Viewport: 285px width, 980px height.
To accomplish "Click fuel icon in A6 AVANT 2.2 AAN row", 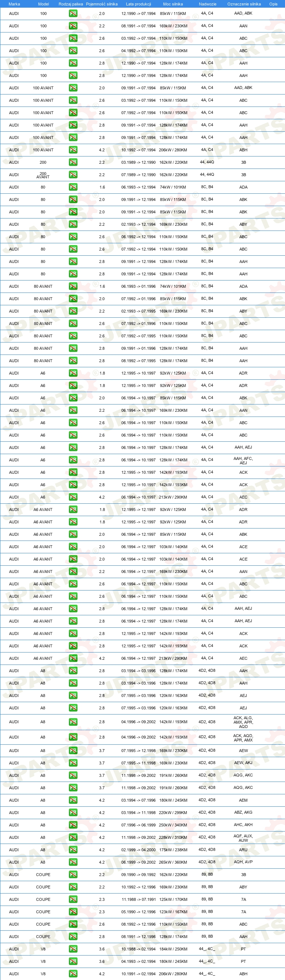I will (x=73, y=572).
